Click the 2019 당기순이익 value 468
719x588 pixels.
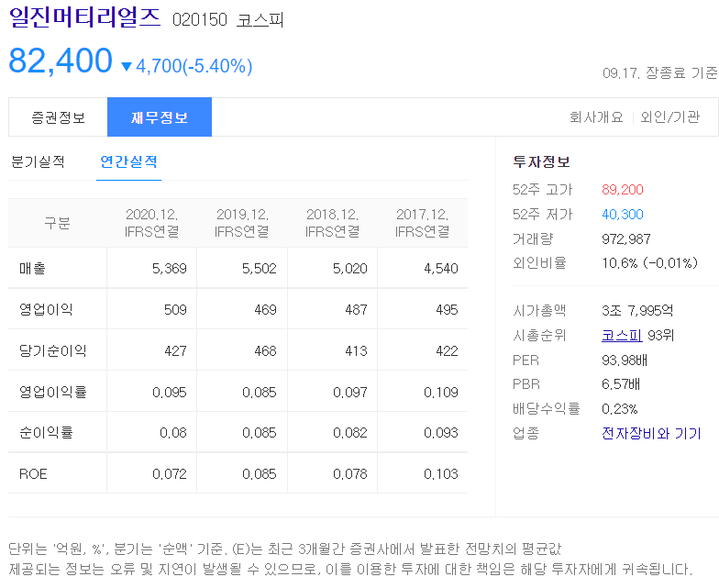[266, 350]
